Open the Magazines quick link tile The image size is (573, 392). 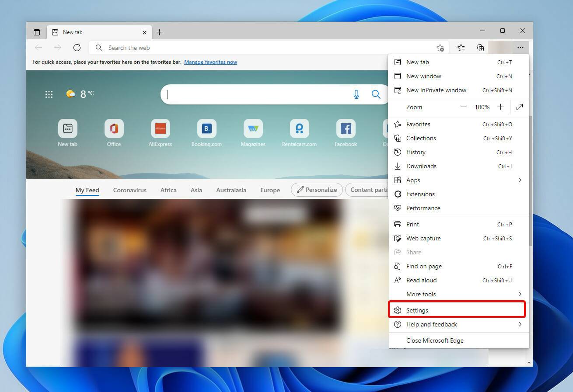[253, 133]
